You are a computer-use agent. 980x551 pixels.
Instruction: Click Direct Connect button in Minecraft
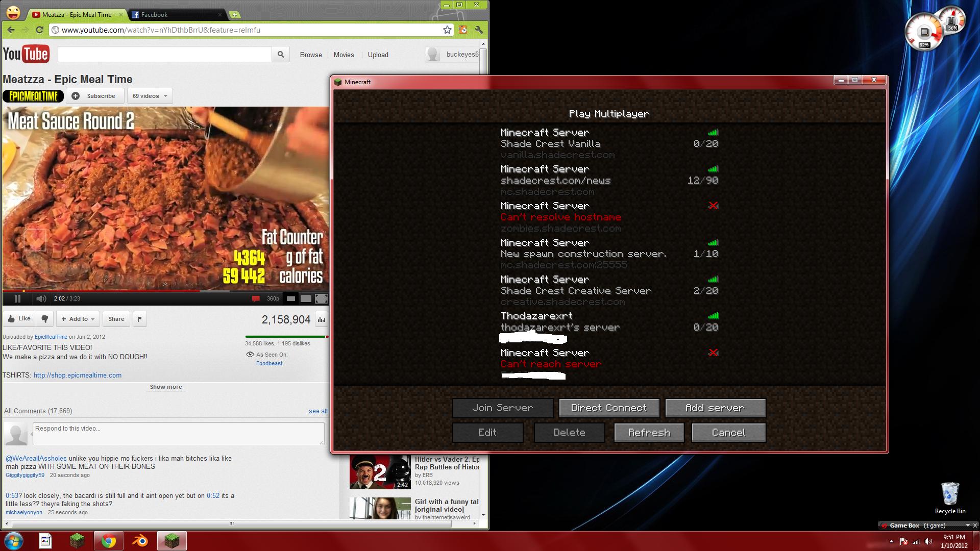coord(609,408)
